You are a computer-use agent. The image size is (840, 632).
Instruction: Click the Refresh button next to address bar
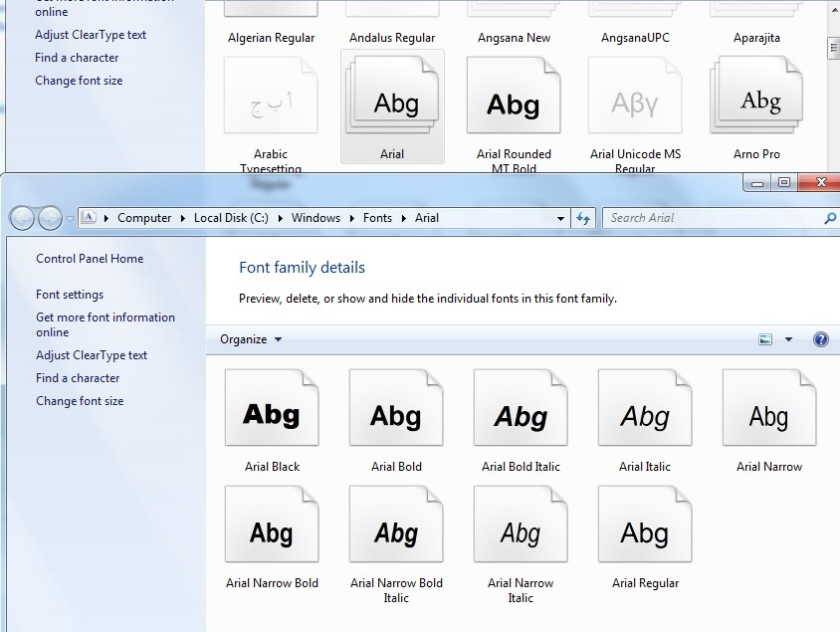coord(583,218)
